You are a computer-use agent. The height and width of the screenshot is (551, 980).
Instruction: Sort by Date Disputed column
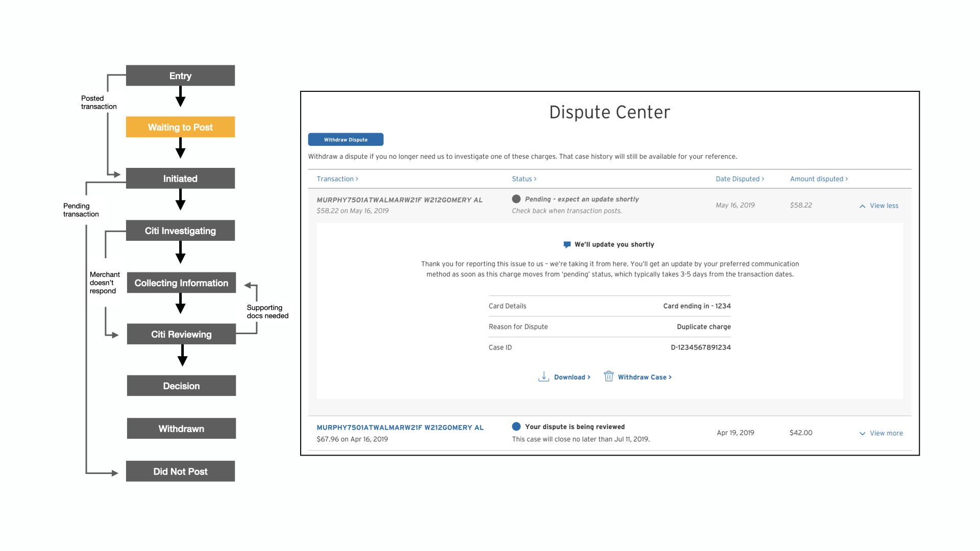click(740, 179)
